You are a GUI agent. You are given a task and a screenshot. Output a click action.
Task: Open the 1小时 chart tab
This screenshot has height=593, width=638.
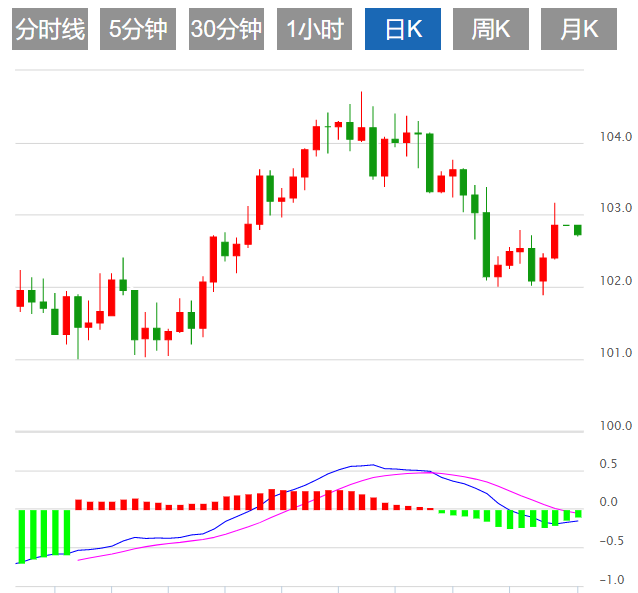[x=315, y=29]
